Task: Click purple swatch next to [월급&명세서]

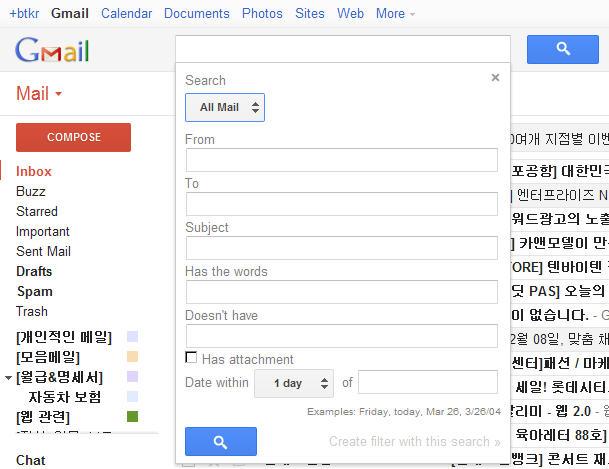Action: [x=132, y=377]
